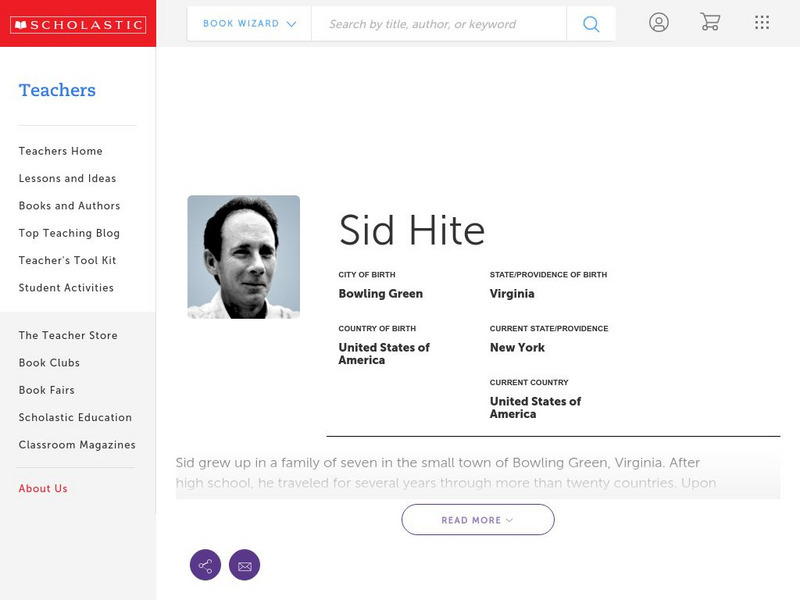Click the search by title field
800x600 pixels.
pyautogui.click(x=438, y=24)
